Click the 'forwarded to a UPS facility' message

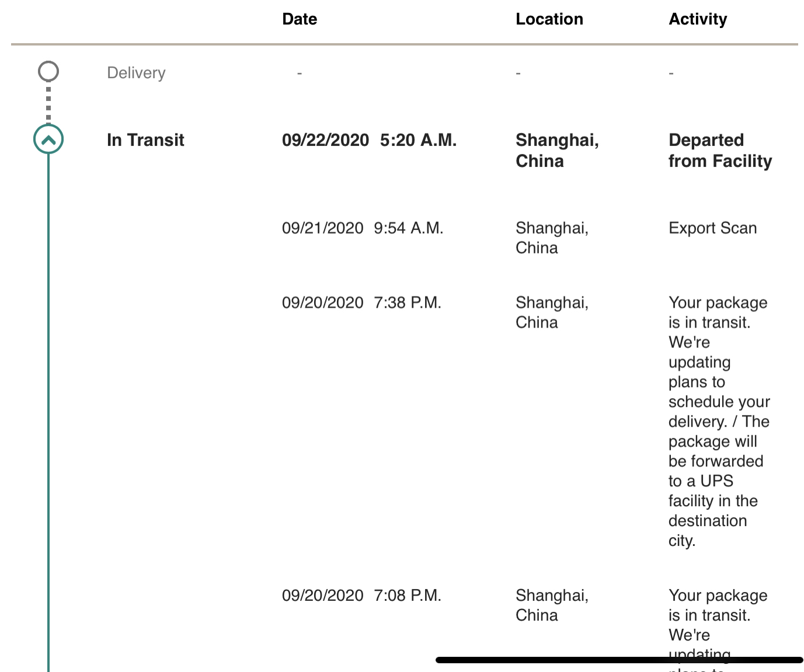coord(719,422)
